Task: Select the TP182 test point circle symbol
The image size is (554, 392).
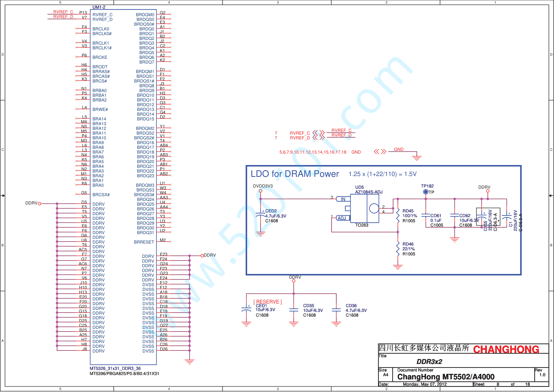Action: tap(426, 192)
